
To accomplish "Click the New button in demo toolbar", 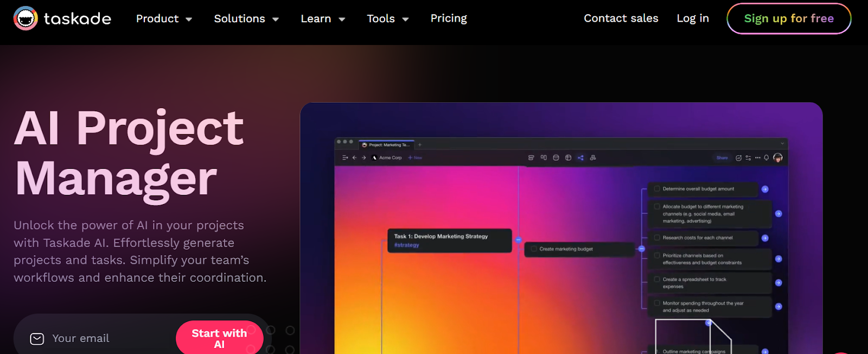I will (x=415, y=158).
